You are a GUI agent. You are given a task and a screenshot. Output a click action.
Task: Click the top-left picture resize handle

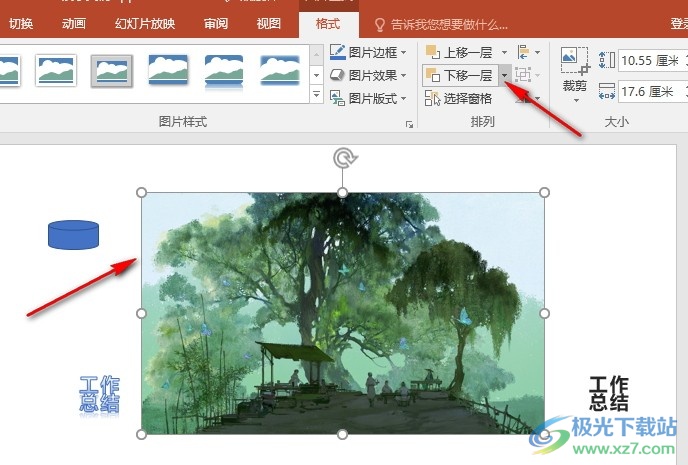click(x=141, y=193)
